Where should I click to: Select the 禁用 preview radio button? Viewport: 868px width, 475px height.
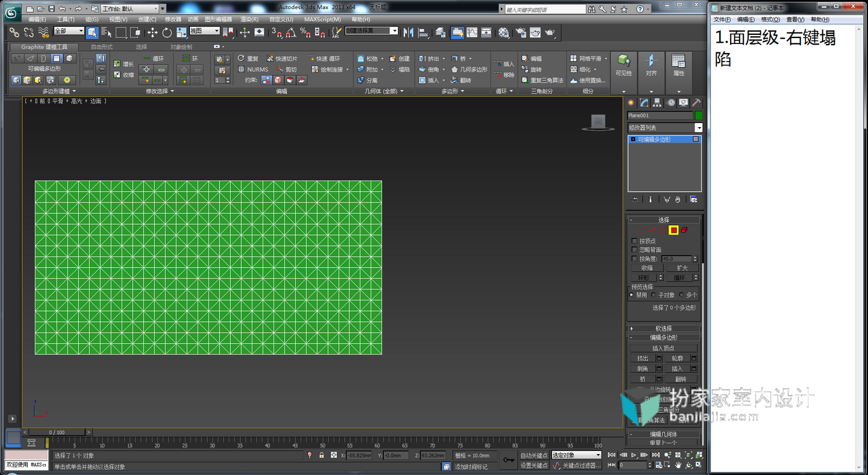pos(632,295)
